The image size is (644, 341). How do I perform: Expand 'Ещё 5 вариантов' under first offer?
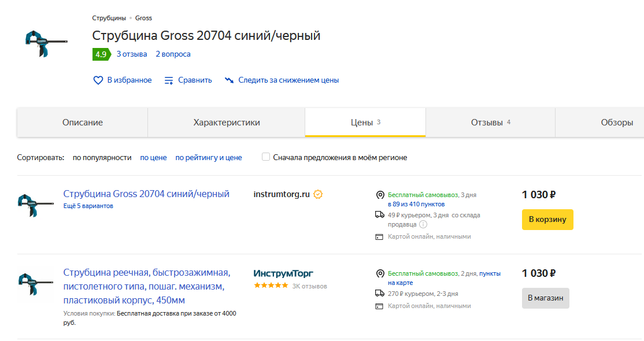pos(88,206)
